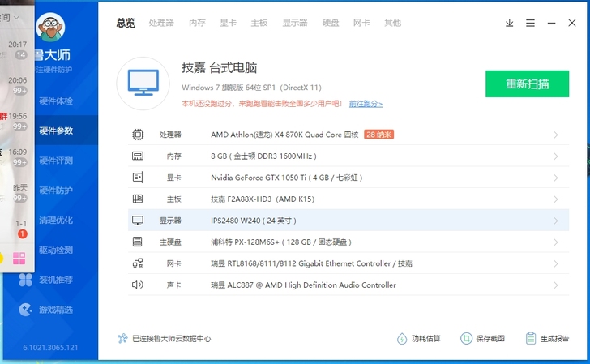Open 清理优化 in the sidebar
This screenshot has height=364, width=590.
click(56, 221)
